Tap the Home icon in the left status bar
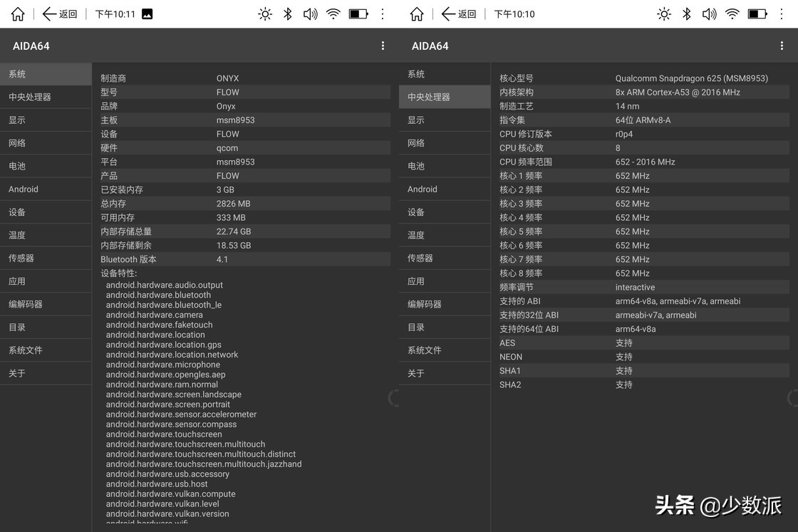Screen dimensions: 798x532 [x=16, y=14]
